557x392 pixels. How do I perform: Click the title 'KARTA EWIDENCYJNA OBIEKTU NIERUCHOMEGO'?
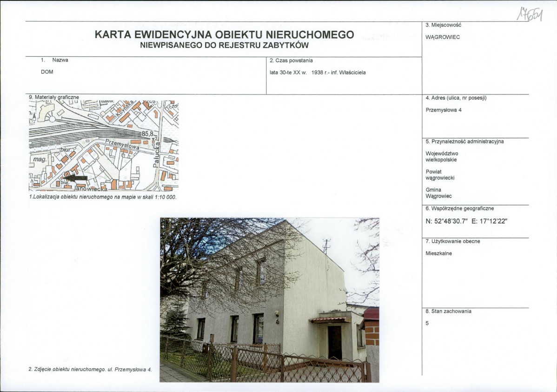pos(224,34)
